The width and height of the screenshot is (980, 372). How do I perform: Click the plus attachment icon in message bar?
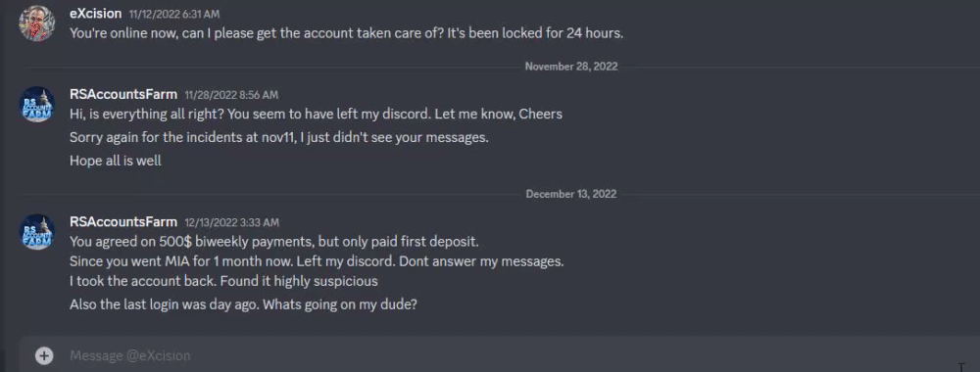44,355
